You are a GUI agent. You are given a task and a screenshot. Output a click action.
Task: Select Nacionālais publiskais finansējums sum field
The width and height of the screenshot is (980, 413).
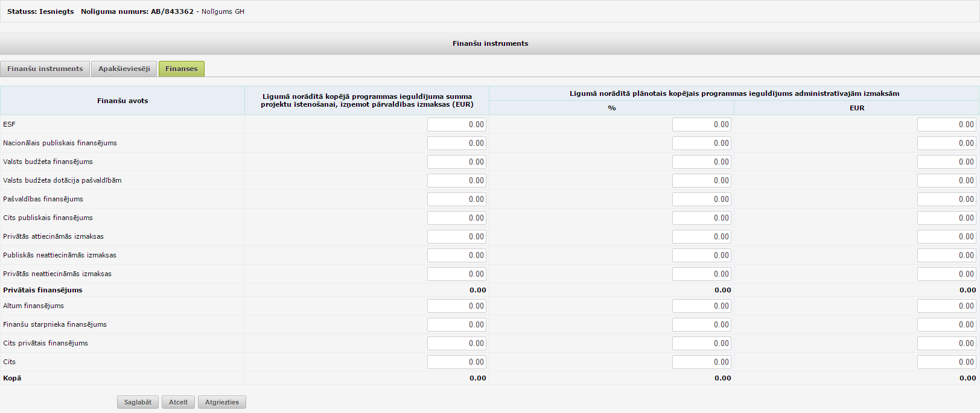pyautogui.click(x=457, y=143)
